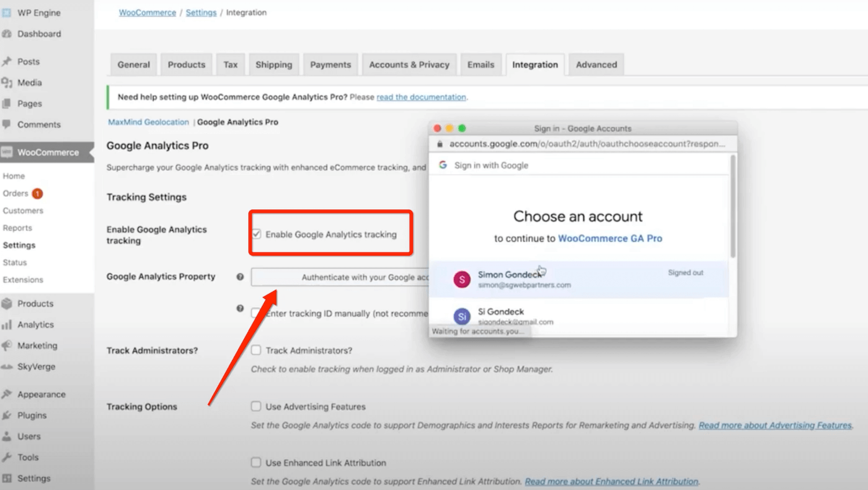Screen dimensions: 868x490
Task: Go to Accounts & Privacy tab
Action: pyautogui.click(x=409, y=65)
